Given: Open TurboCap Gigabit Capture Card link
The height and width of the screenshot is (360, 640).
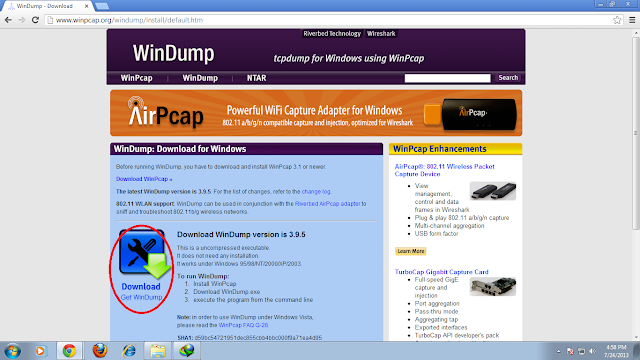Looking at the screenshot, I should pyautogui.click(x=441, y=272).
